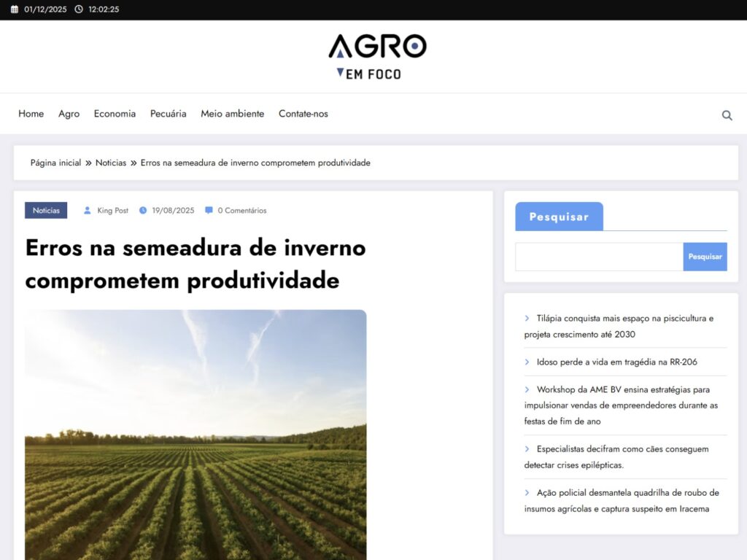Open the Pecuária menu item

pos(168,114)
